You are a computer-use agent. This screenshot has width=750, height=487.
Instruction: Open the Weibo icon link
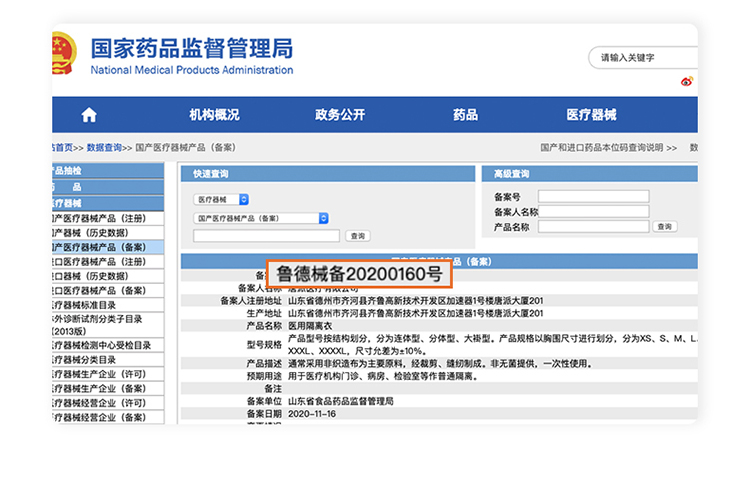coord(687,81)
